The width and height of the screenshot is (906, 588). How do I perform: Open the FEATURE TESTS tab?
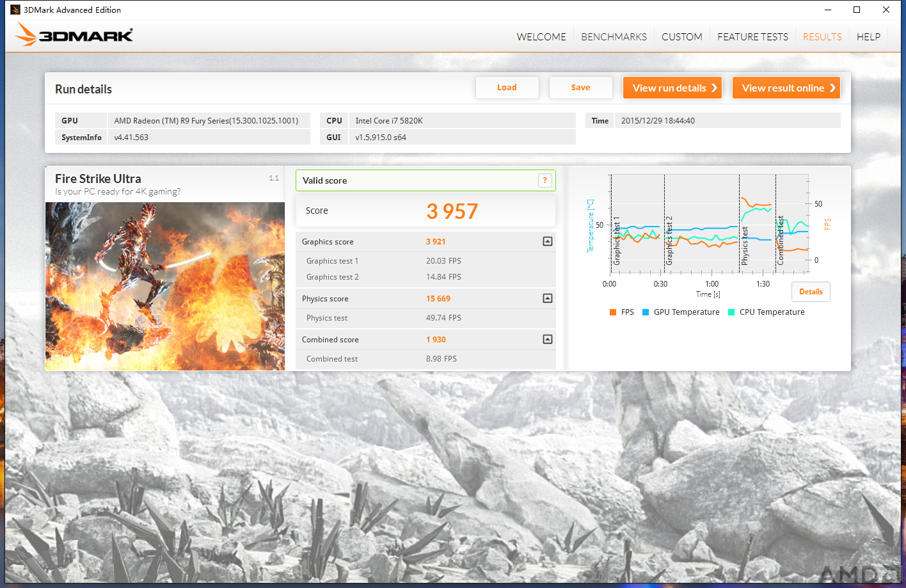point(752,36)
